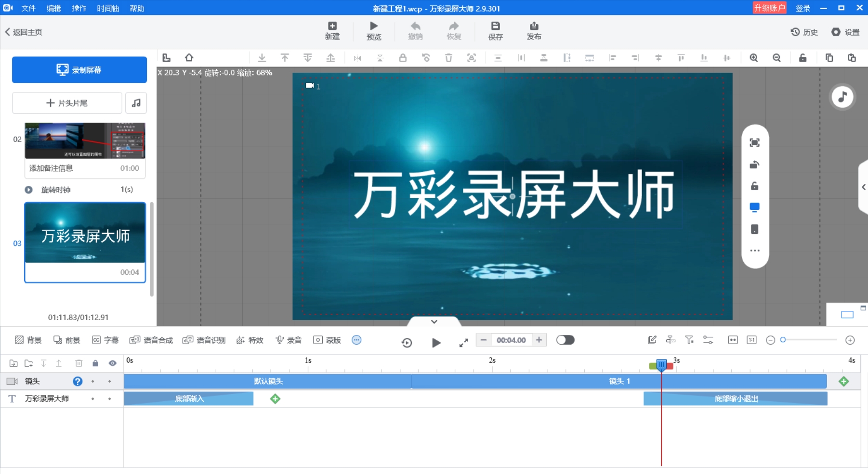Click the 恢复 redo icon
The image size is (868, 474).
click(454, 31)
